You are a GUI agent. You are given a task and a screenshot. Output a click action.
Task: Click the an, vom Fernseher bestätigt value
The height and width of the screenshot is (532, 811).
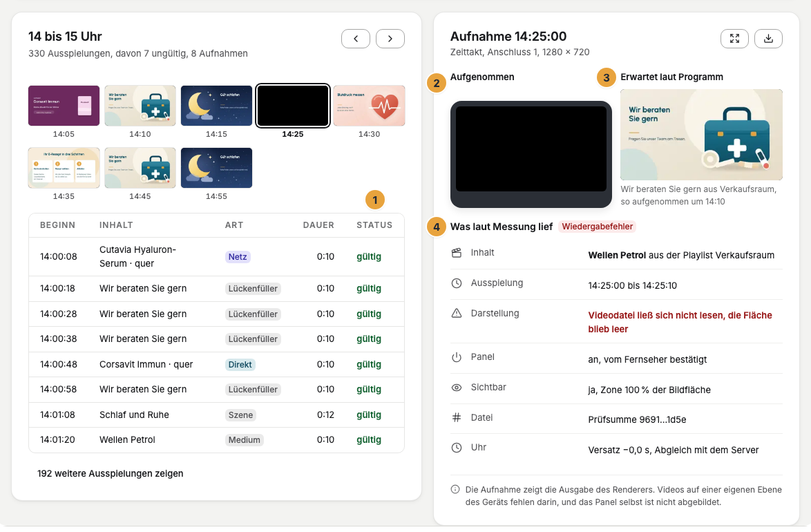point(647,360)
